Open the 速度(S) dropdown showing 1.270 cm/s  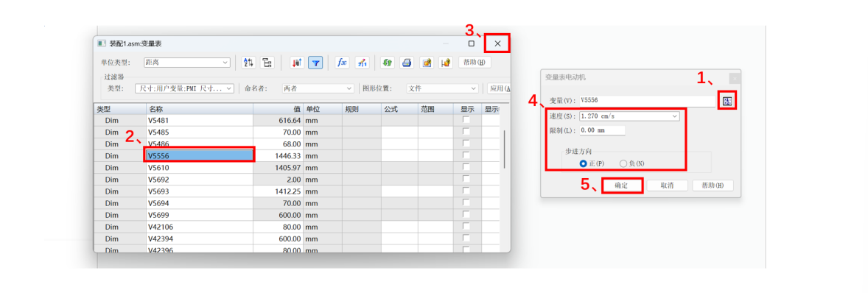pyautogui.click(x=629, y=116)
